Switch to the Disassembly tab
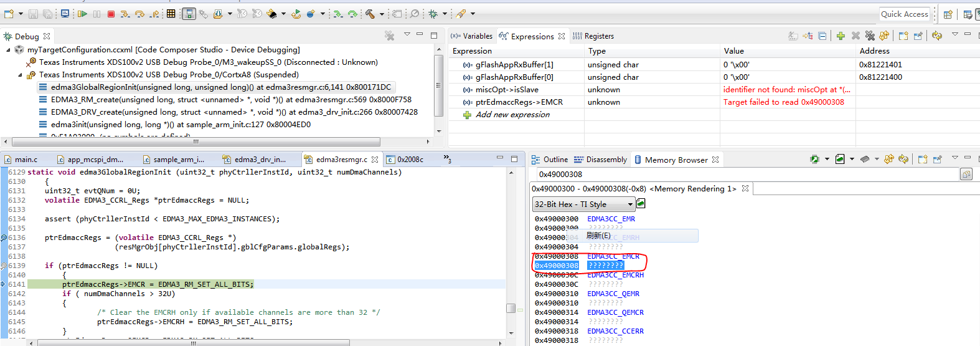Image resolution: width=980 pixels, height=346 pixels. pos(600,160)
